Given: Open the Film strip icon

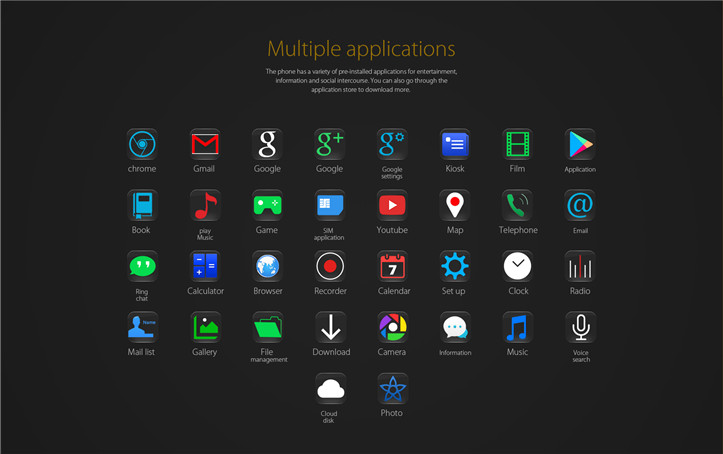Looking at the screenshot, I should [x=517, y=144].
